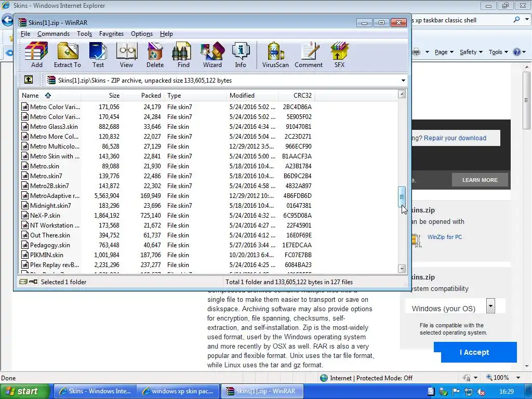Select the Metro2B.skin7 file row
This screenshot has width=532, height=399.
(x=166, y=186)
